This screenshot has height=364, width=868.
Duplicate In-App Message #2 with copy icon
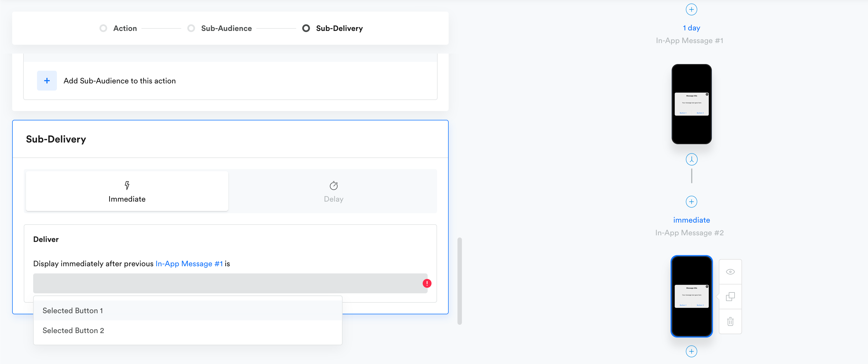pyautogui.click(x=730, y=297)
